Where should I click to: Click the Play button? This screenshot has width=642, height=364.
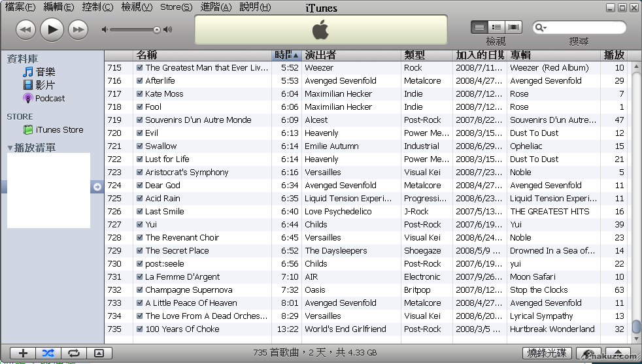pyautogui.click(x=52, y=29)
